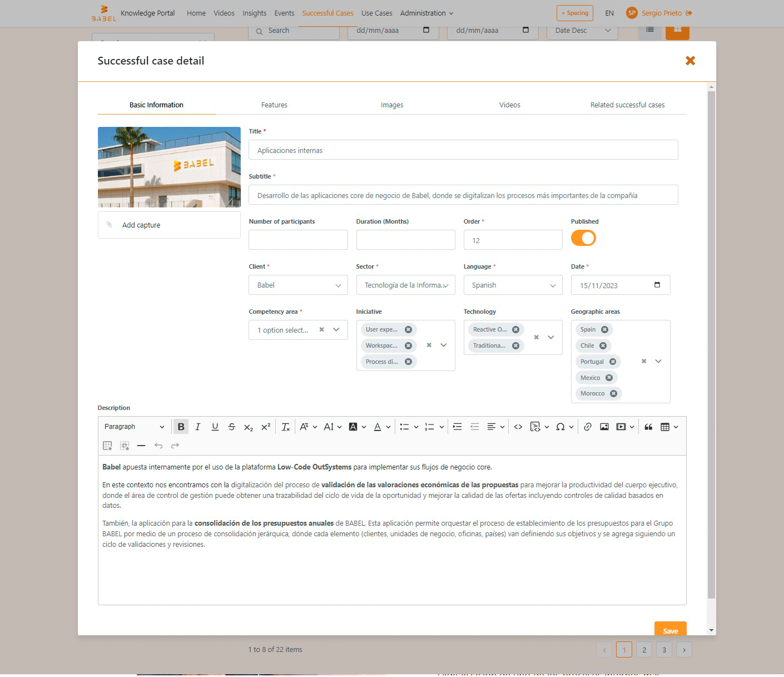
Task: Click the Title input field
Action: coord(463,150)
